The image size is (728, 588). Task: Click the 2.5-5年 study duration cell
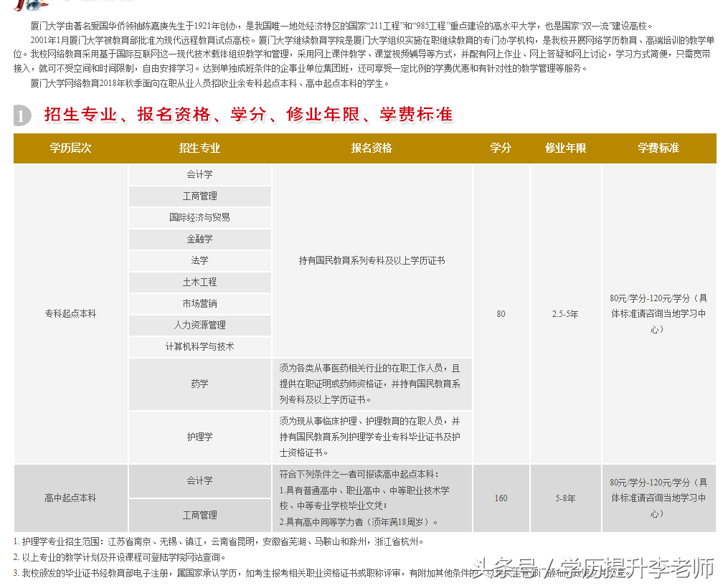[565, 314]
